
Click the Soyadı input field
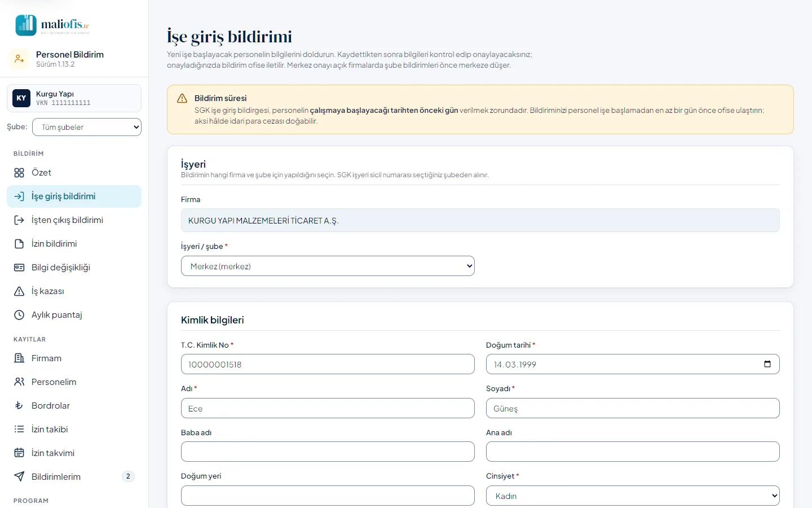(633, 408)
